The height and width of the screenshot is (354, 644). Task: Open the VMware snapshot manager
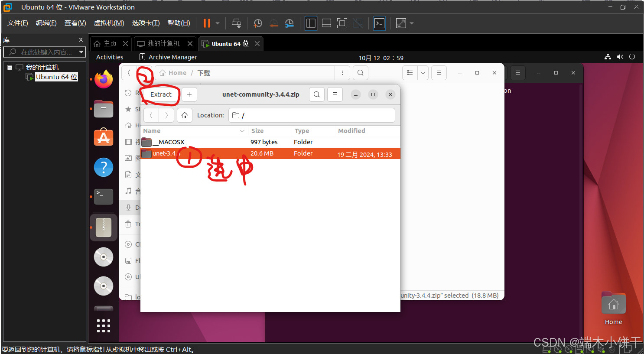(x=289, y=23)
